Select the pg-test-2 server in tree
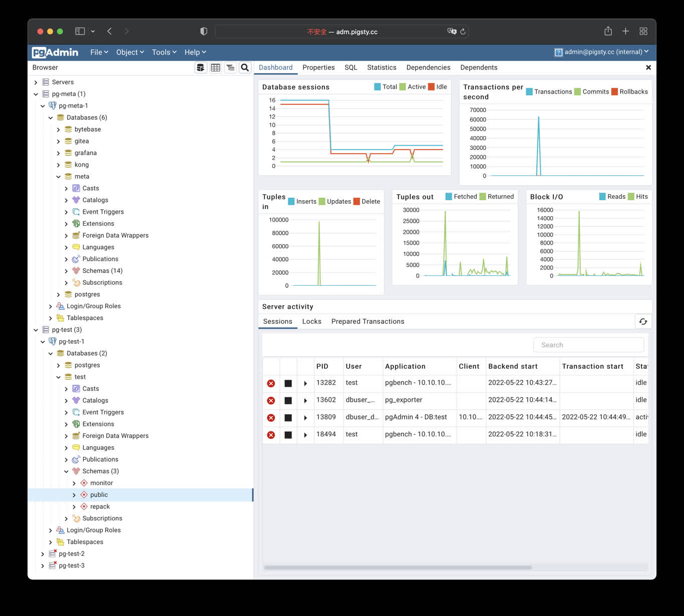The image size is (684, 616). [72, 554]
